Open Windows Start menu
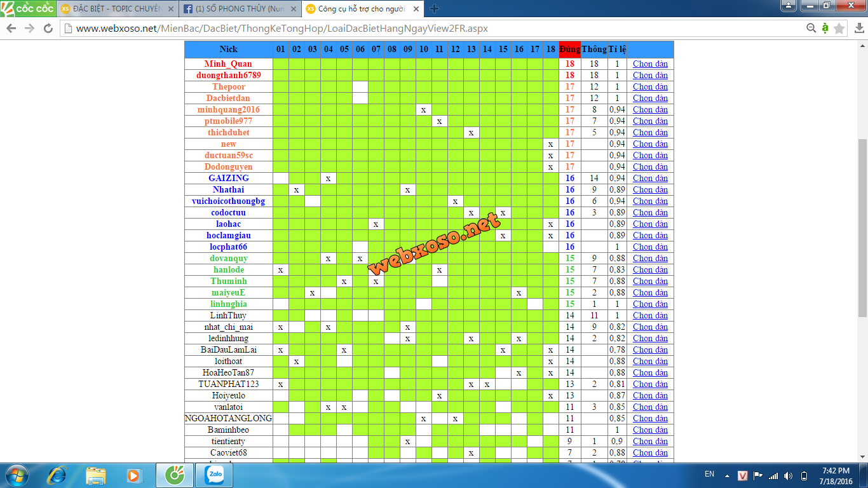868x488 pixels. click(15, 475)
